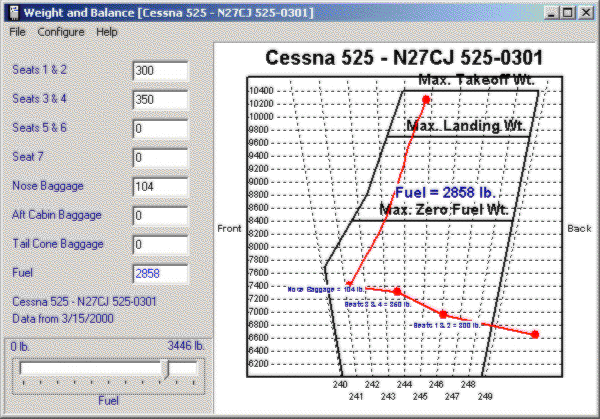Click the Seats 3 & 4 weight field
Viewport: 600px width, 419px height.
coord(160,100)
